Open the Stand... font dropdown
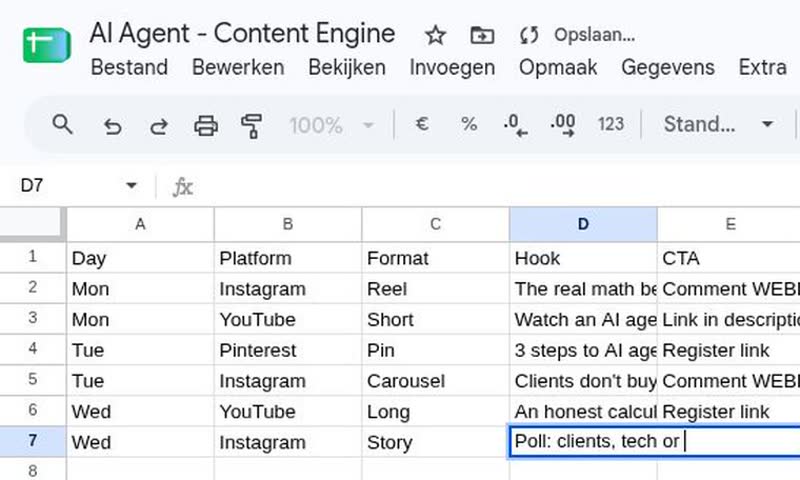 [718, 124]
